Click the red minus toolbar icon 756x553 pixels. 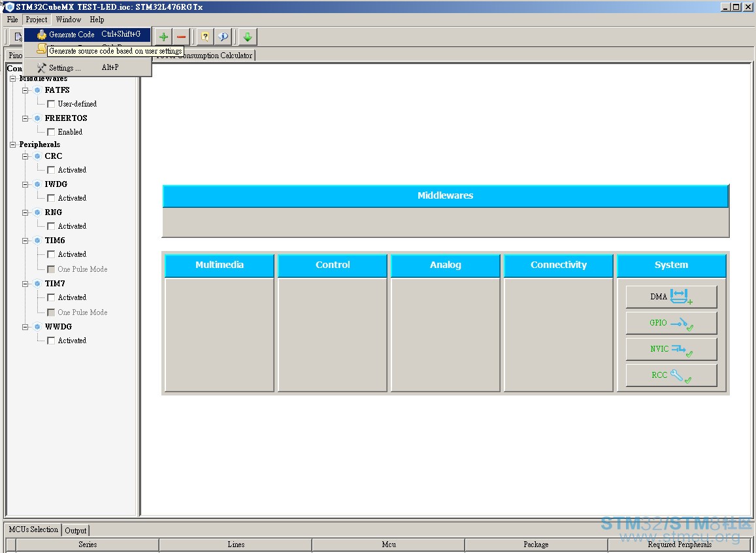click(x=181, y=37)
